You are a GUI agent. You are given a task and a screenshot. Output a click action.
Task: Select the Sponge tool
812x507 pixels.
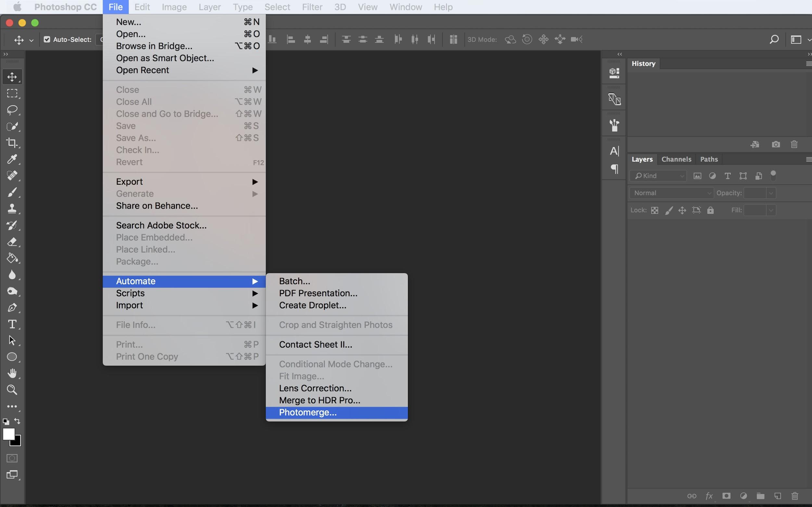[x=12, y=291]
